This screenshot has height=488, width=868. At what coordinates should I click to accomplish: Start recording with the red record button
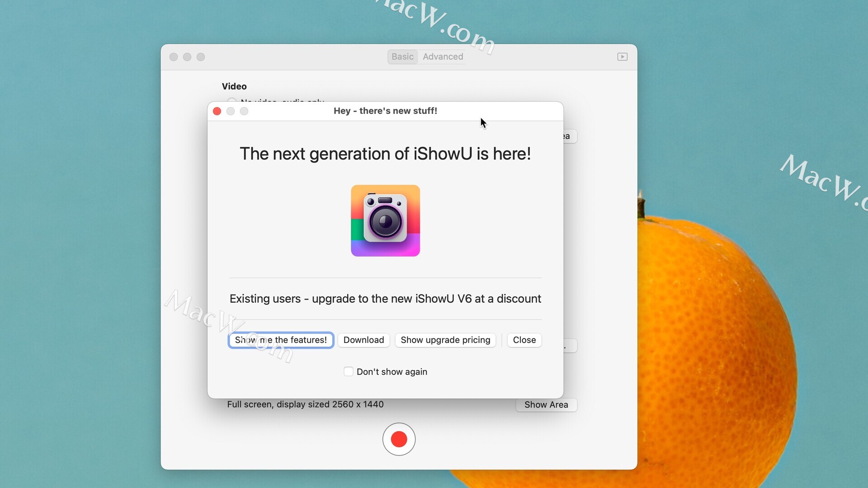pyautogui.click(x=399, y=439)
